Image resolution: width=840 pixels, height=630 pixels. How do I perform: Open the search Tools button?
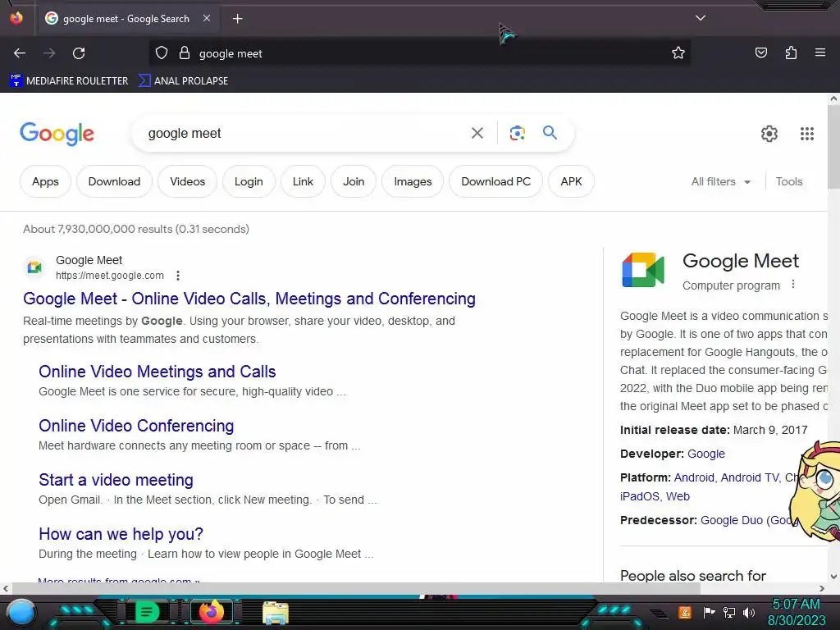pos(788,181)
